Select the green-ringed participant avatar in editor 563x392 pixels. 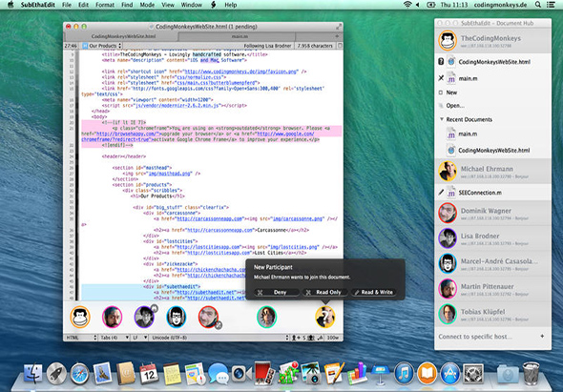click(266, 317)
